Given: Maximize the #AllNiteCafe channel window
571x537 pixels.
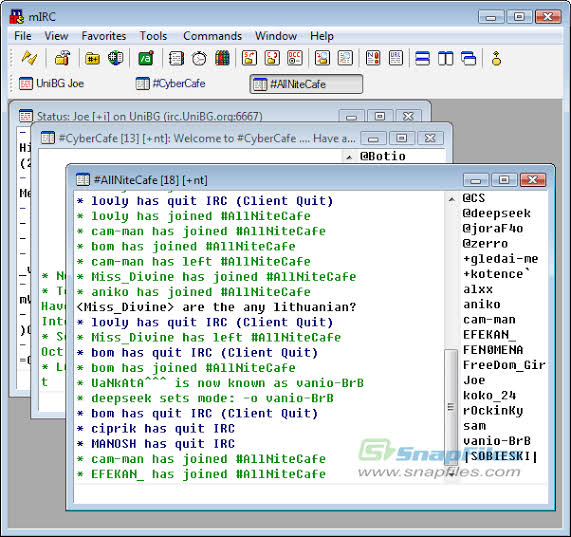Looking at the screenshot, I should [x=504, y=180].
